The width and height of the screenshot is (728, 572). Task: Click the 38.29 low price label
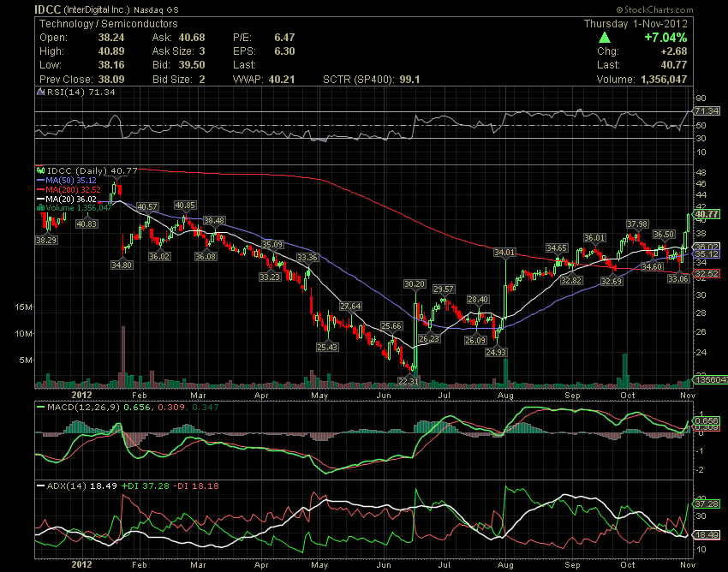pyautogui.click(x=46, y=240)
